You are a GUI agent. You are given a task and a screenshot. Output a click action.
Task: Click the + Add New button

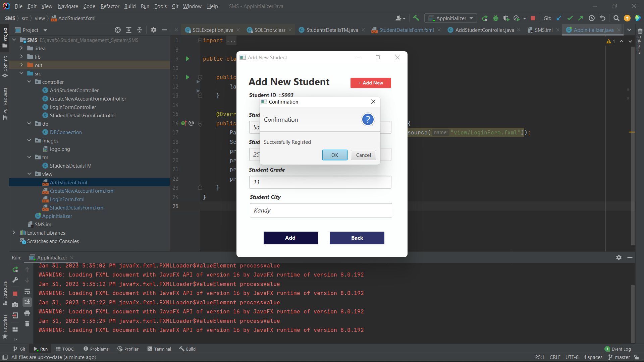point(371,83)
